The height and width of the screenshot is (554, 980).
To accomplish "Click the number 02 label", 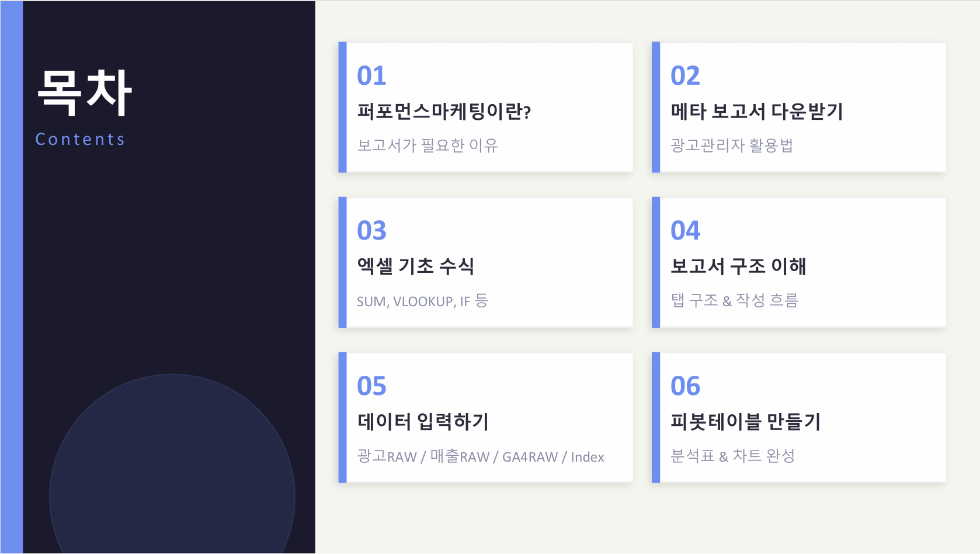I will [685, 76].
